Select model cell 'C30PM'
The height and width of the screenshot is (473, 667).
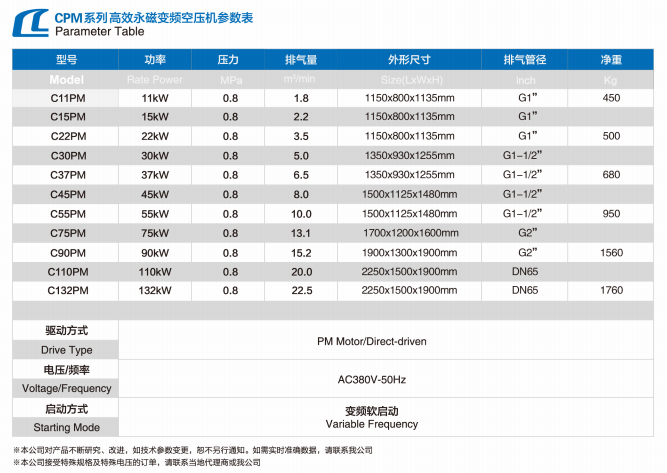[68, 156]
